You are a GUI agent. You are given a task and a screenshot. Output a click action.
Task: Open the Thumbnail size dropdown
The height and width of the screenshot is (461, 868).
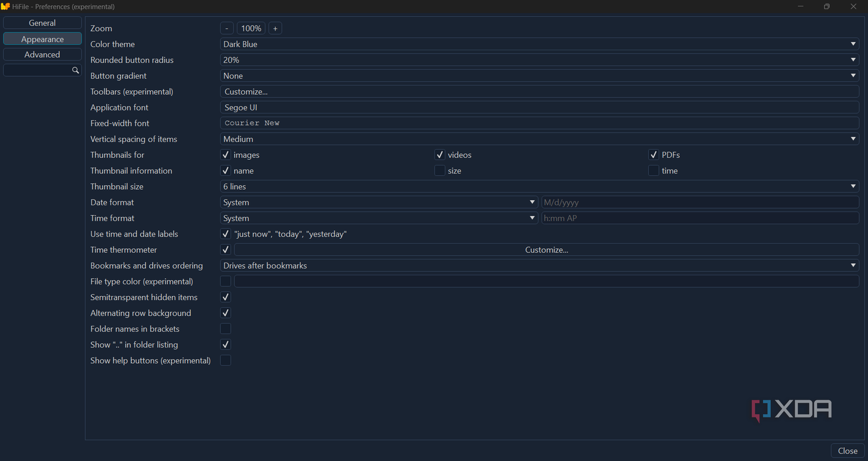pos(539,187)
